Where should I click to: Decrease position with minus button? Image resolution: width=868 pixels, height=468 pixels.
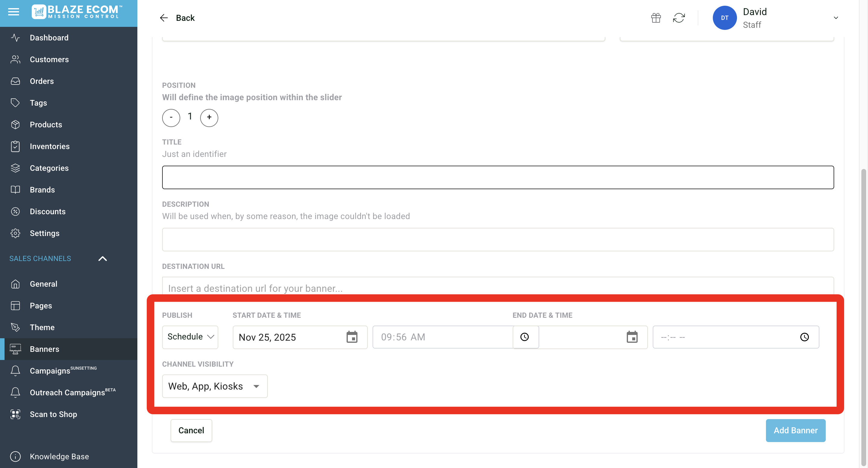tap(171, 117)
